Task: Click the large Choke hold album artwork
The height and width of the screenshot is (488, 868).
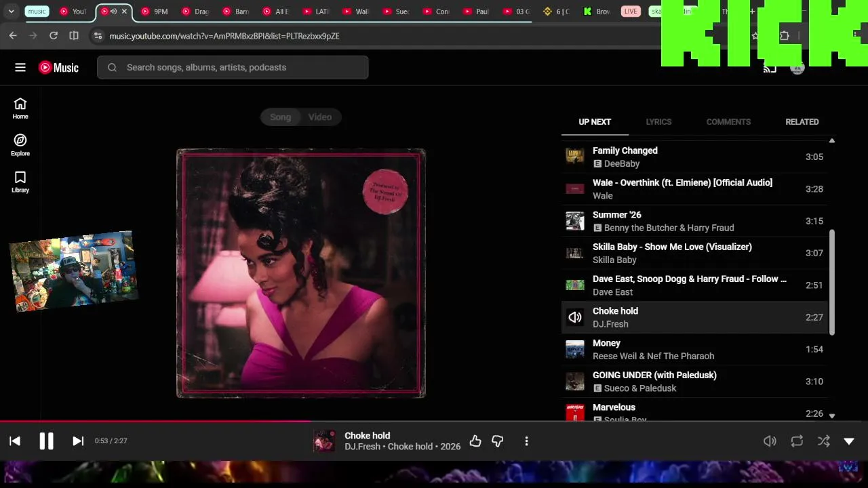Action: click(x=301, y=273)
